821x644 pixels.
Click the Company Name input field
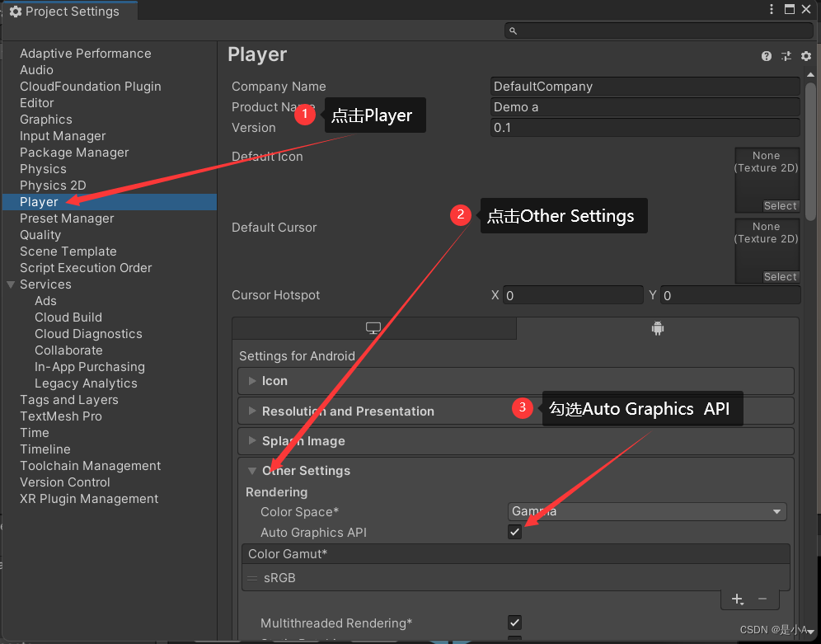pos(645,87)
